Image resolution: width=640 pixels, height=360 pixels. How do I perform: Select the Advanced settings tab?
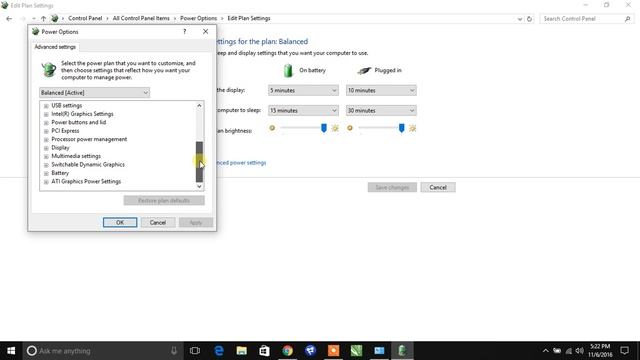(x=55, y=47)
